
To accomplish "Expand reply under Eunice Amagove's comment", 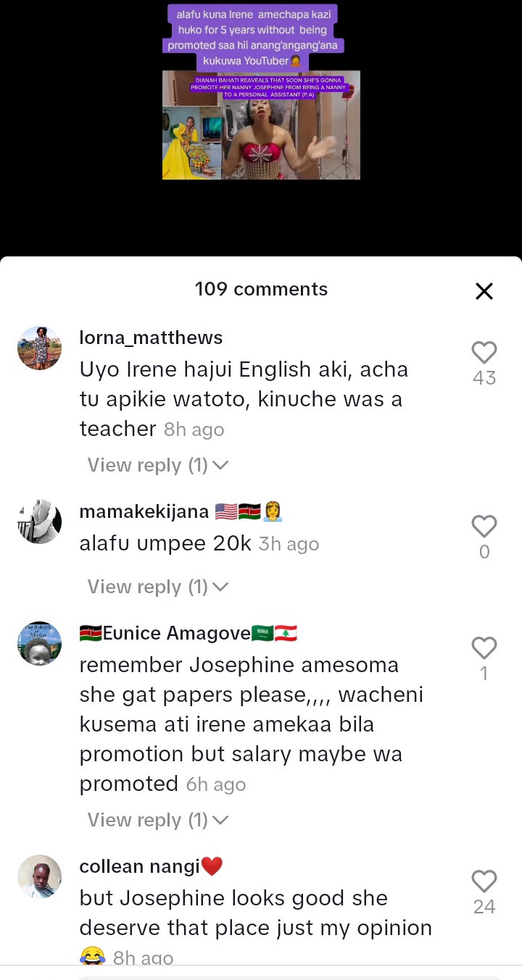I will 158,820.
